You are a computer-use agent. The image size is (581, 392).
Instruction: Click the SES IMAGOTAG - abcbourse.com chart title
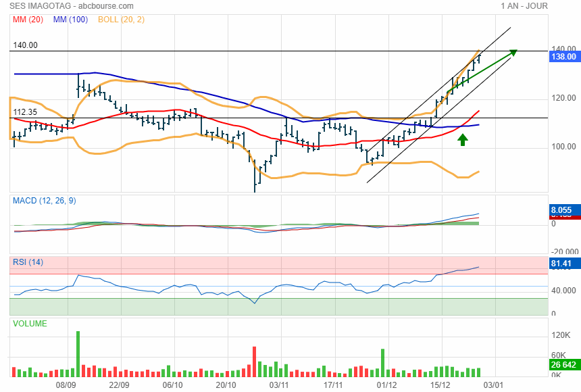tap(72, 6)
